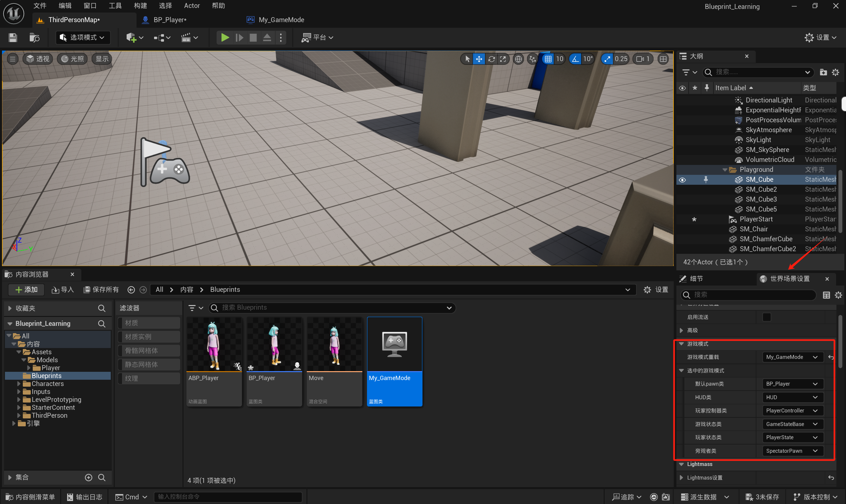Image resolution: width=846 pixels, height=504 pixels.
Task: Click the 添加 button in content browser
Action: tap(26, 290)
